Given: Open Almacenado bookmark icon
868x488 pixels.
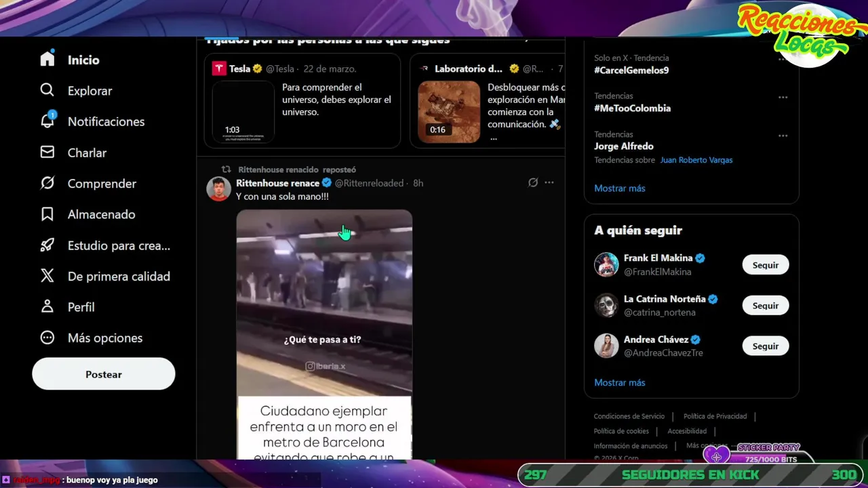Looking at the screenshot, I should tap(47, 214).
